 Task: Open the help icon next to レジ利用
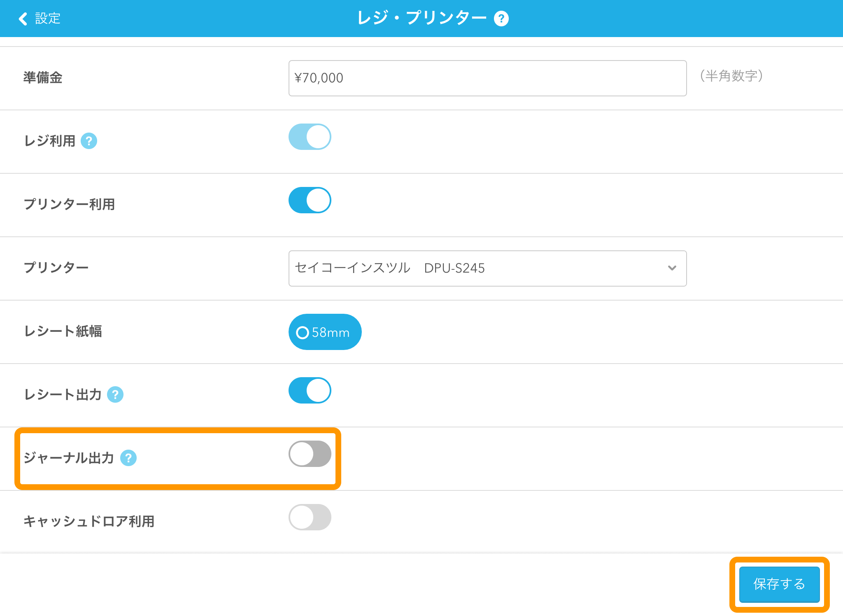pos(89,141)
